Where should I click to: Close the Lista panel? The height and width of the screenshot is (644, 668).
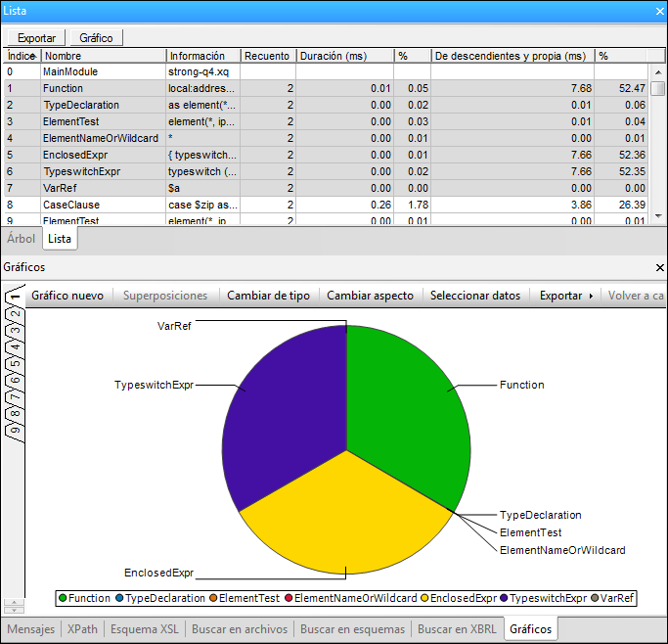658,11
